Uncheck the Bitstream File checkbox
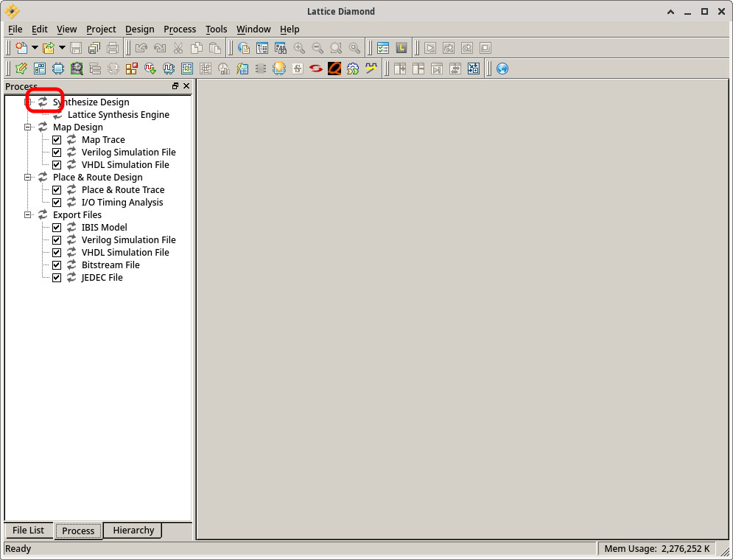733x560 pixels. [57, 265]
